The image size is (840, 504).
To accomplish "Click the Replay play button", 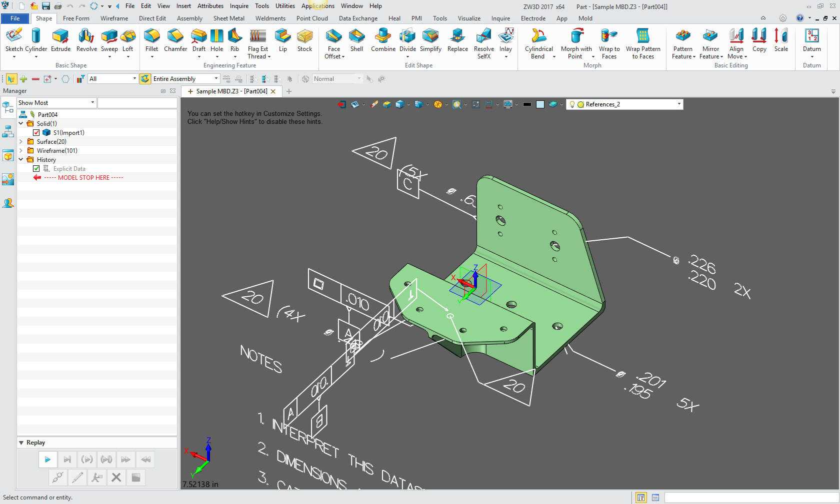I will click(x=47, y=459).
